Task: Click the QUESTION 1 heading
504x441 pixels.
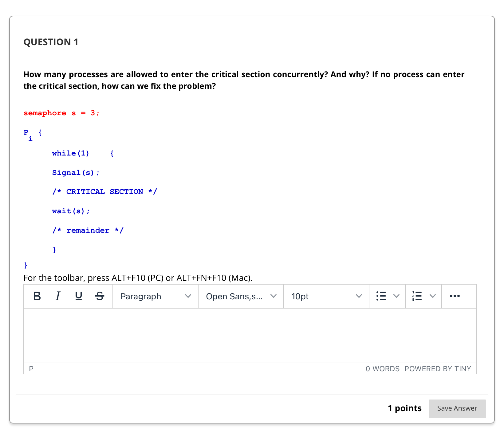Action: pos(51,42)
